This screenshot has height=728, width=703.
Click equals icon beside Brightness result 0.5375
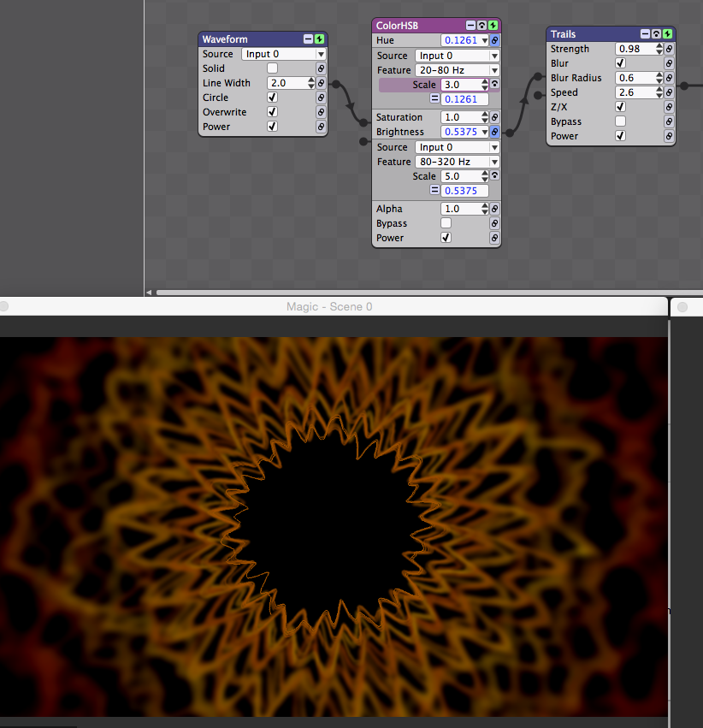[x=434, y=190]
